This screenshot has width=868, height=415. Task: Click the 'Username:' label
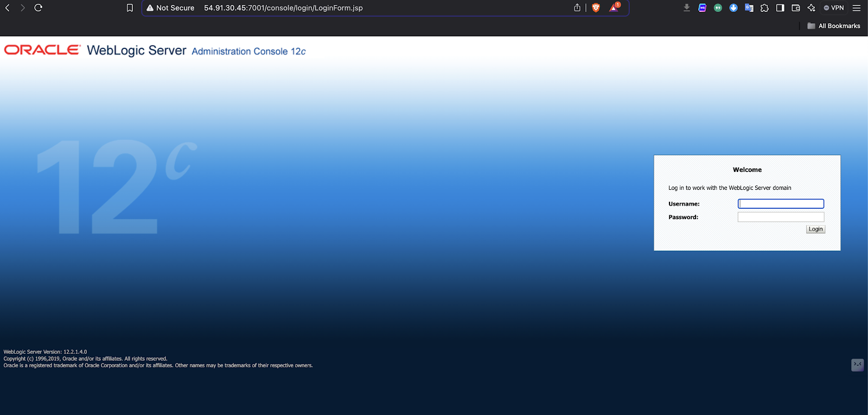point(684,204)
